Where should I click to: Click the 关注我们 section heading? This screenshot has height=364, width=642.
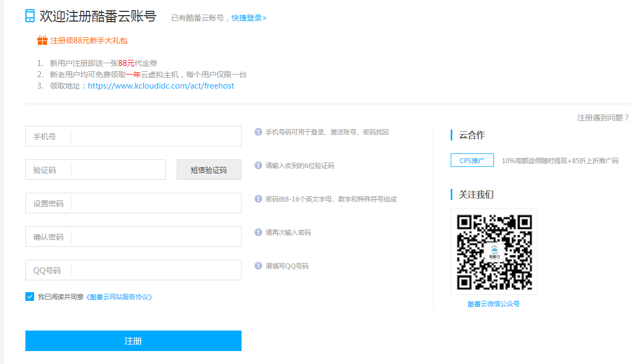pos(476,194)
